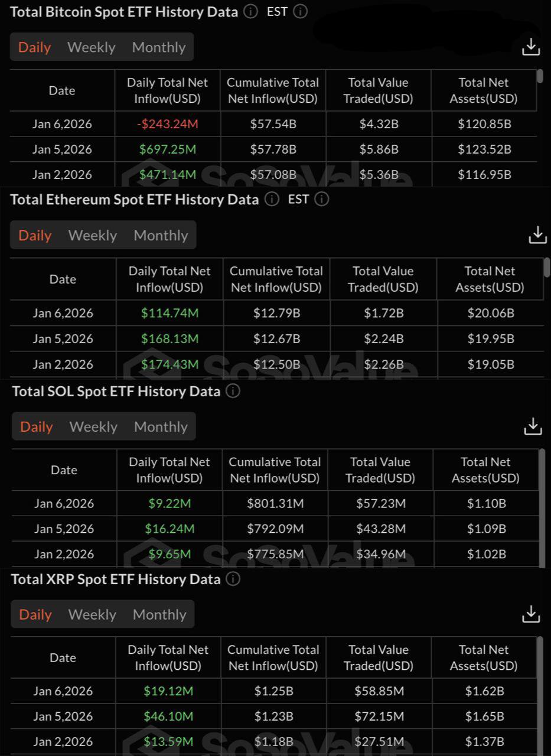Switch Bitcoin ETF table to Weekly
Viewport: 551px width, 756px height.
(92, 47)
